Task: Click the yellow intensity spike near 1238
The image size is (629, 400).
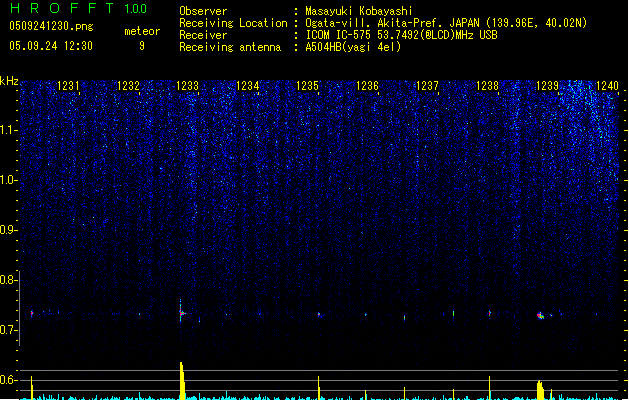Action: pyautogui.click(x=489, y=388)
